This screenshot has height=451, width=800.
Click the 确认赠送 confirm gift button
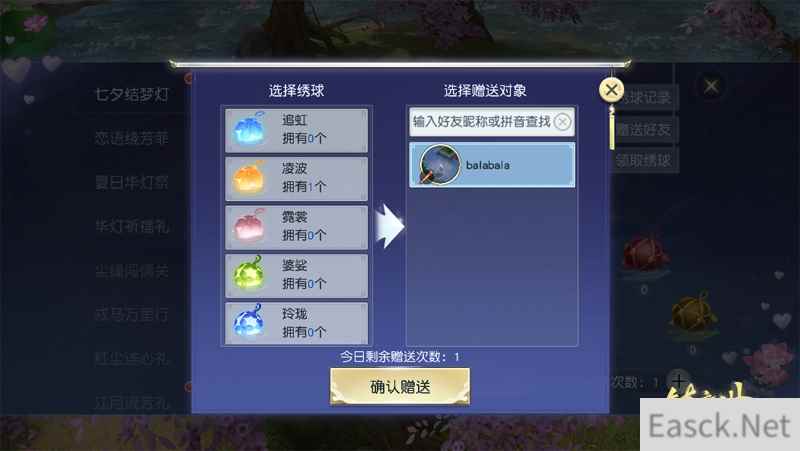coord(400,387)
